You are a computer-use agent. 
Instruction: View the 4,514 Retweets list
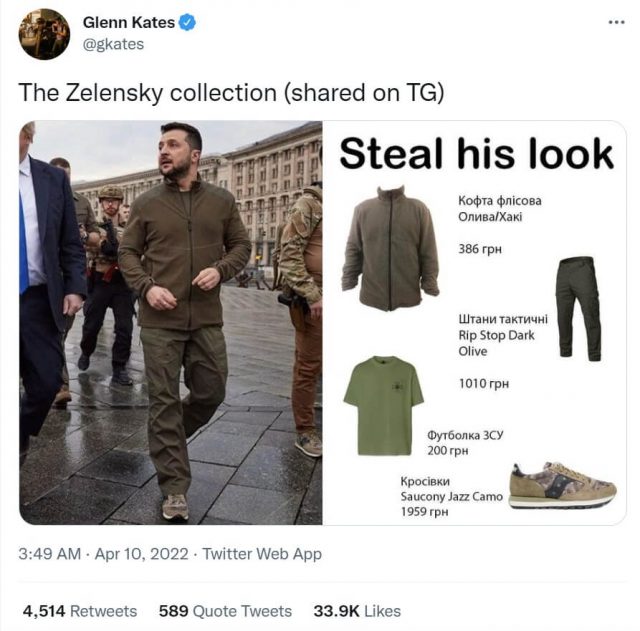pos(80,611)
